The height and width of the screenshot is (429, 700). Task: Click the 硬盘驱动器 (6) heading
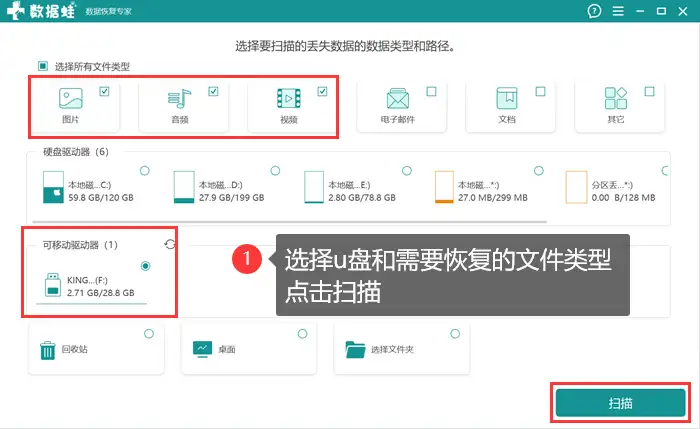click(76, 152)
